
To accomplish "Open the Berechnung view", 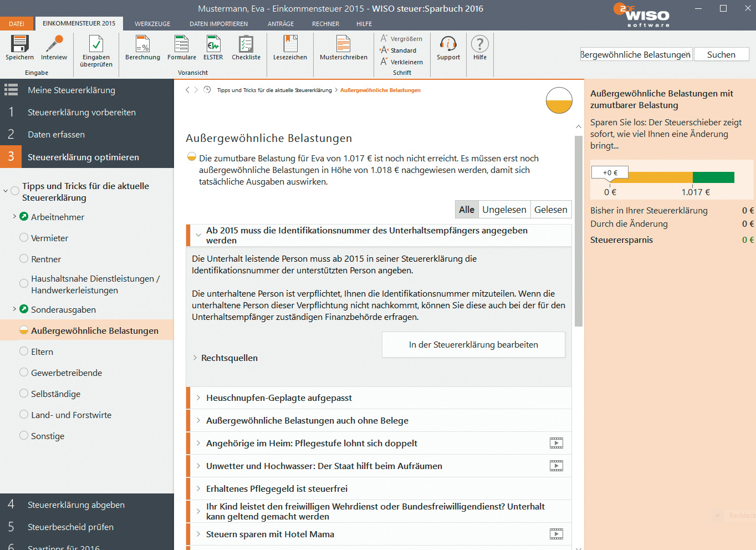I will (x=142, y=44).
